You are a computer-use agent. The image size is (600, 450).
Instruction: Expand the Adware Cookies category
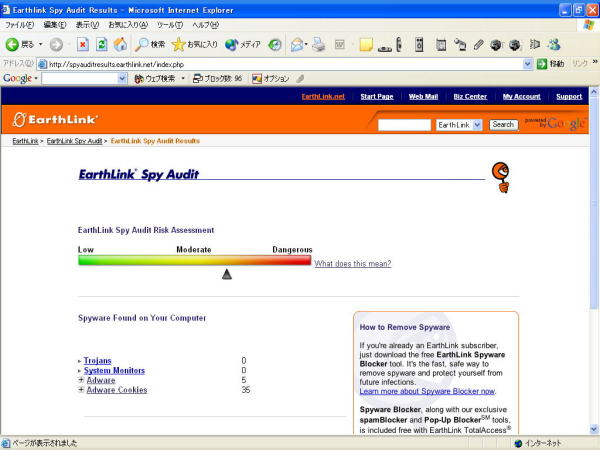[81, 390]
